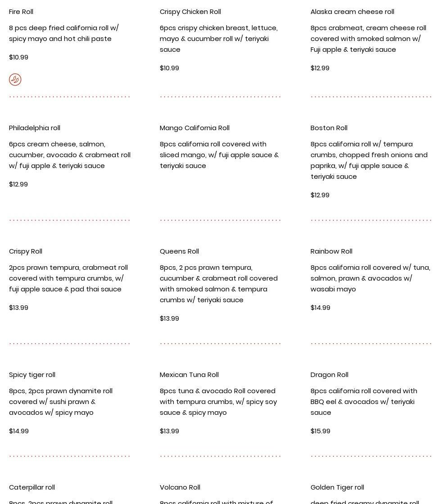438x504 pixels.
Task: Click the Golden Tiger roll title
Action: [337, 487]
